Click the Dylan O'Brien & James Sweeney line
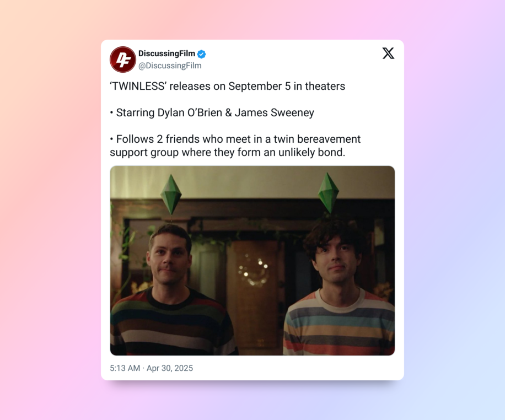This screenshot has height=420, width=505. (x=212, y=113)
